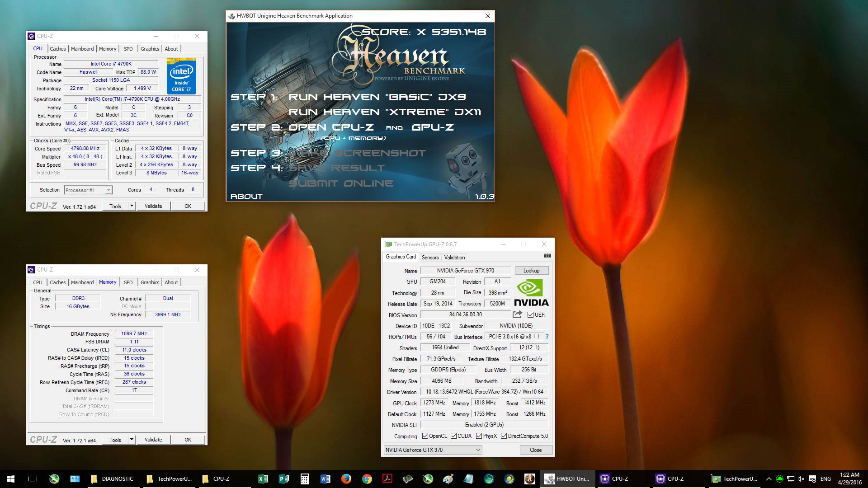Click the GPU-Z title bar app icon
This screenshot has height=488, width=868.
(388, 244)
